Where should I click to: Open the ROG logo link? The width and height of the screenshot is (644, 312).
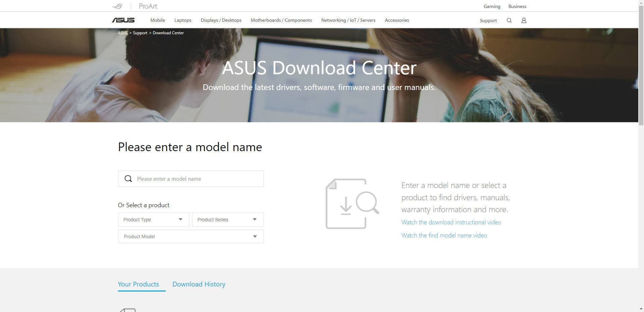coord(117,6)
